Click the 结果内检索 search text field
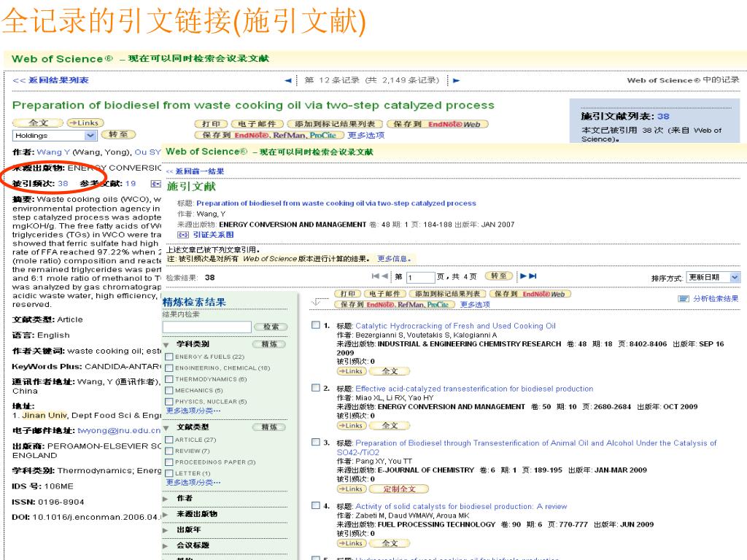This screenshot has height=560, width=747. (206, 327)
